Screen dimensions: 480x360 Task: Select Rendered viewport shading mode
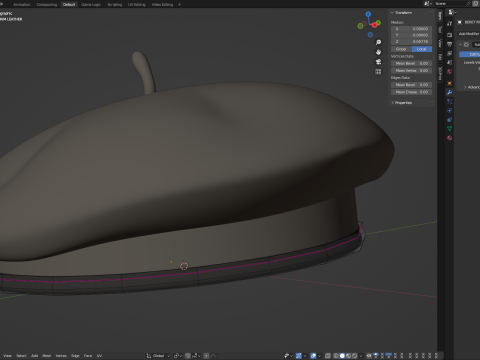pyautogui.click(x=355, y=356)
